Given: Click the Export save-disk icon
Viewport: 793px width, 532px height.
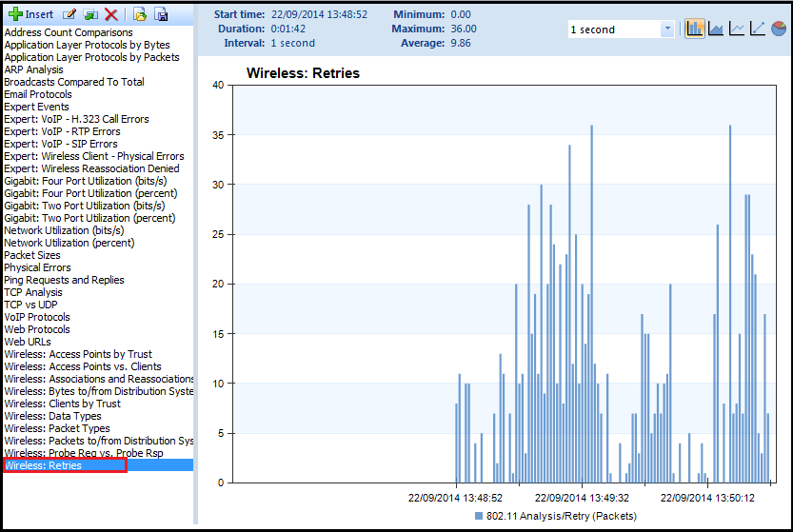Looking at the screenshot, I should [x=161, y=14].
